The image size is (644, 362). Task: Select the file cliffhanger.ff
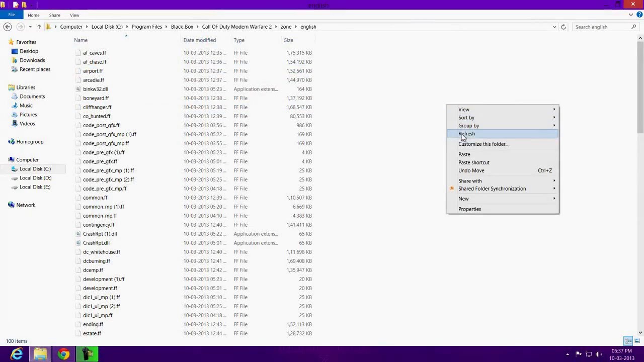pyautogui.click(x=97, y=107)
